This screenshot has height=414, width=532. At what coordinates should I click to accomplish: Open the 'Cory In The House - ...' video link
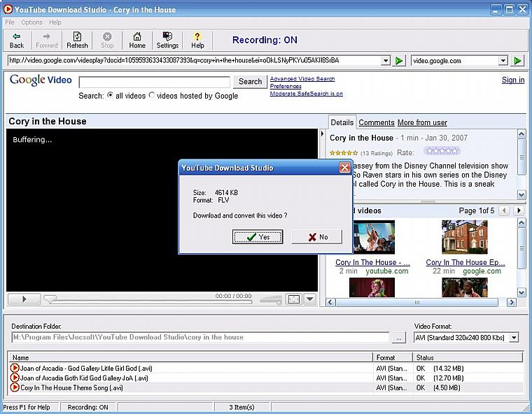(x=372, y=262)
